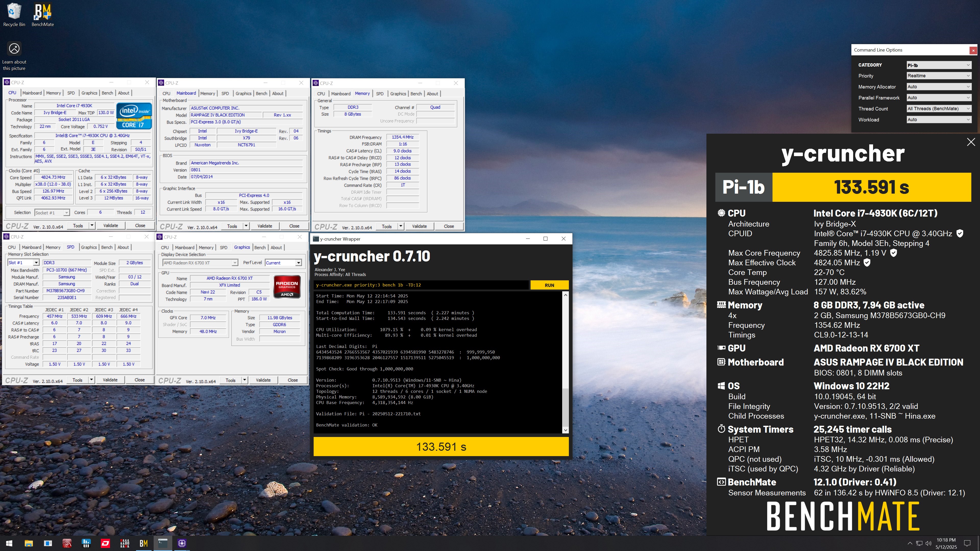
Task: Open the Tools arrow in the Graphics CPU-Z window
Action: (245, 380)
